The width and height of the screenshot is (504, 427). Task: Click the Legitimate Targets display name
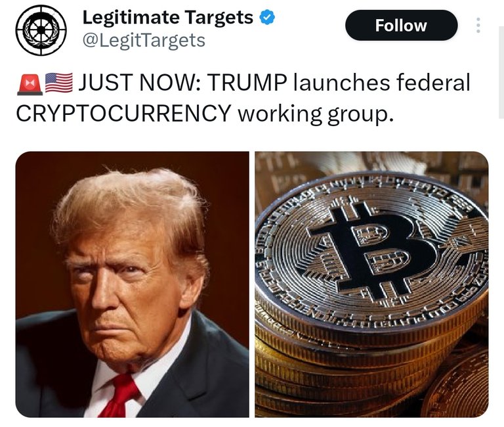click(x=168, y=17)
